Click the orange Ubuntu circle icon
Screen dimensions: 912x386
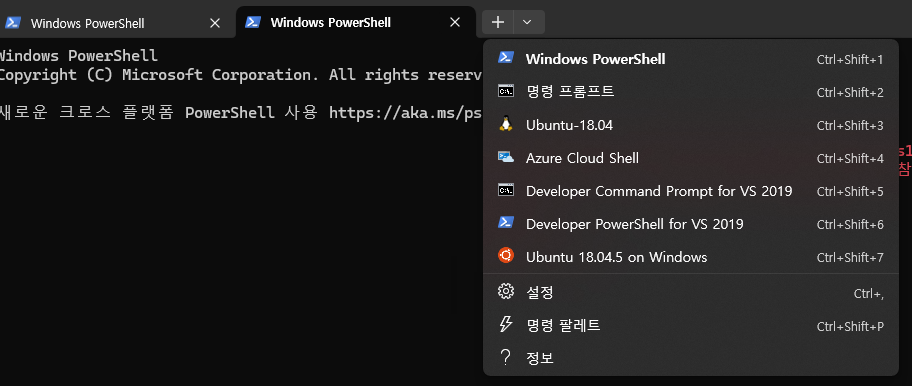[x=505, y=255]
